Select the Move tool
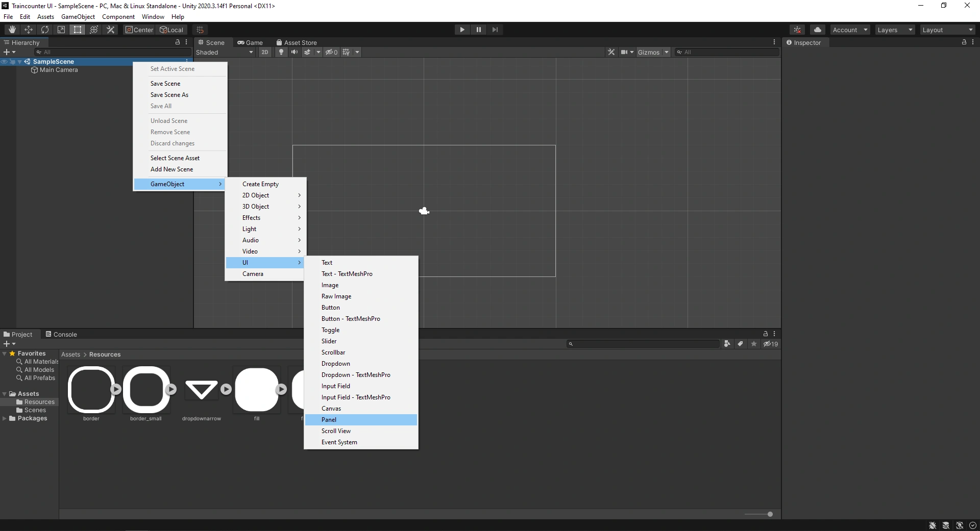This screenshot has width=980, height=531. [x=29, y=30]
